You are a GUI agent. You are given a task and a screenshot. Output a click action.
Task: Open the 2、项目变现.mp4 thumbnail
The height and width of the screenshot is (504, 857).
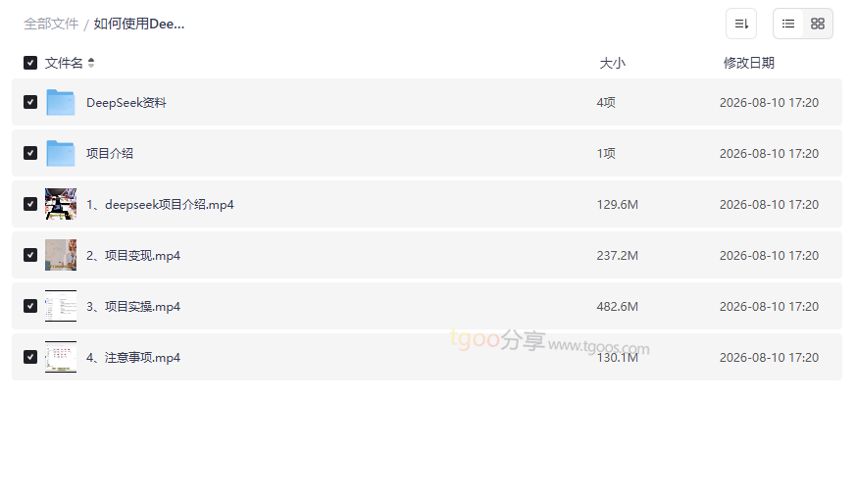(61, 255)
